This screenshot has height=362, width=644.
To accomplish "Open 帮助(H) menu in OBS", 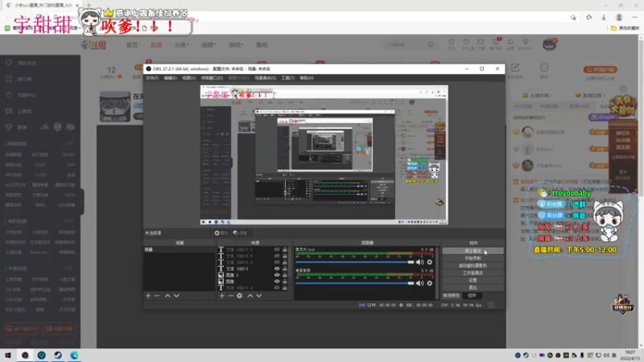I will [x=307, y=78].
